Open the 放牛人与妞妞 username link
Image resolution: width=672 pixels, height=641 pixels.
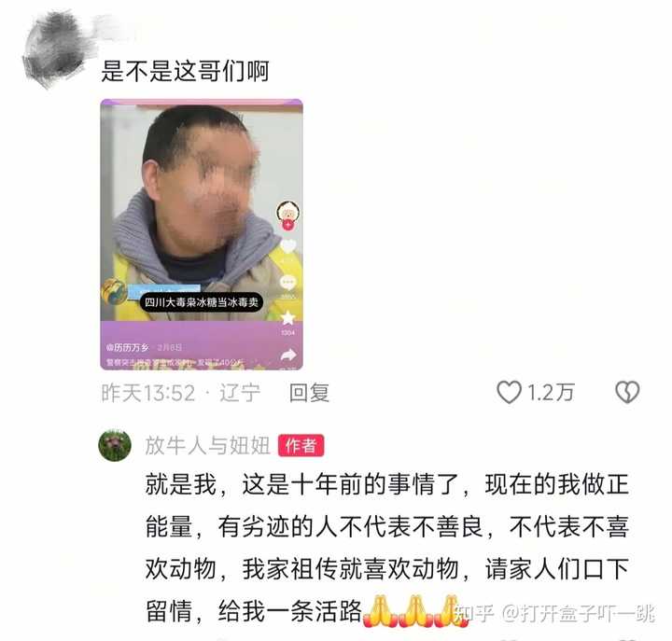[x=207, y=446]
